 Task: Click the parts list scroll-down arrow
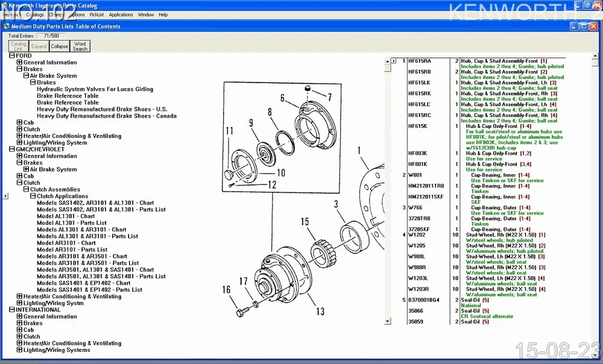point(388,321)
